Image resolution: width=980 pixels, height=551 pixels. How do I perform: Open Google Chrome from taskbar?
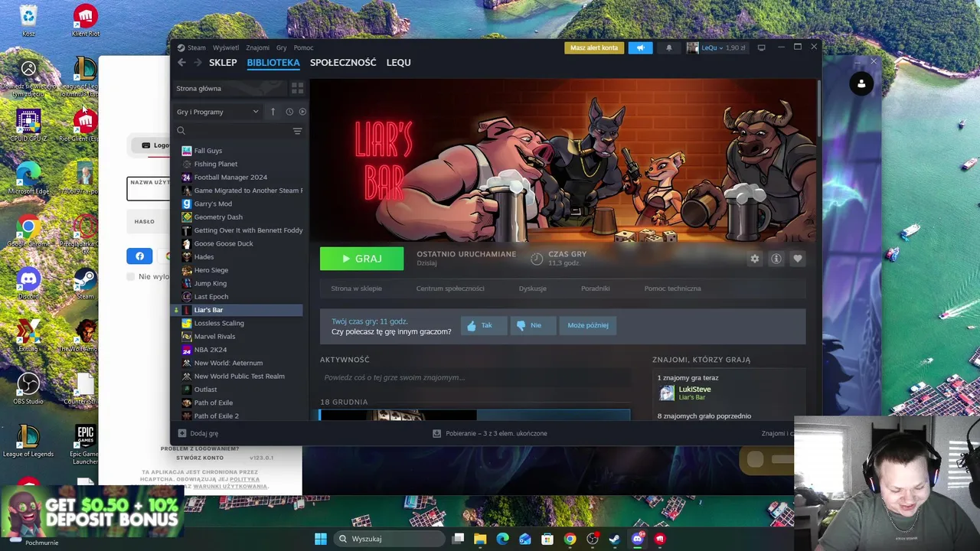coord(570,539)
